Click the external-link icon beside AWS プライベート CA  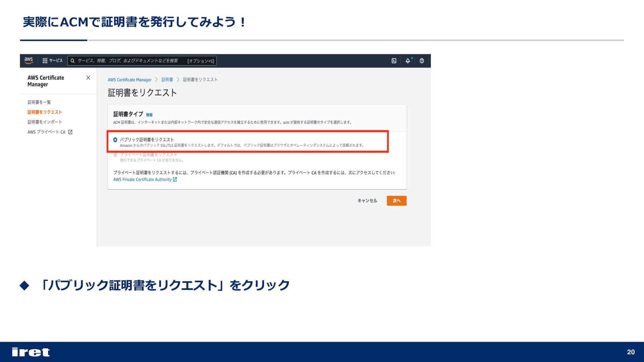click(x=70, y=132)
